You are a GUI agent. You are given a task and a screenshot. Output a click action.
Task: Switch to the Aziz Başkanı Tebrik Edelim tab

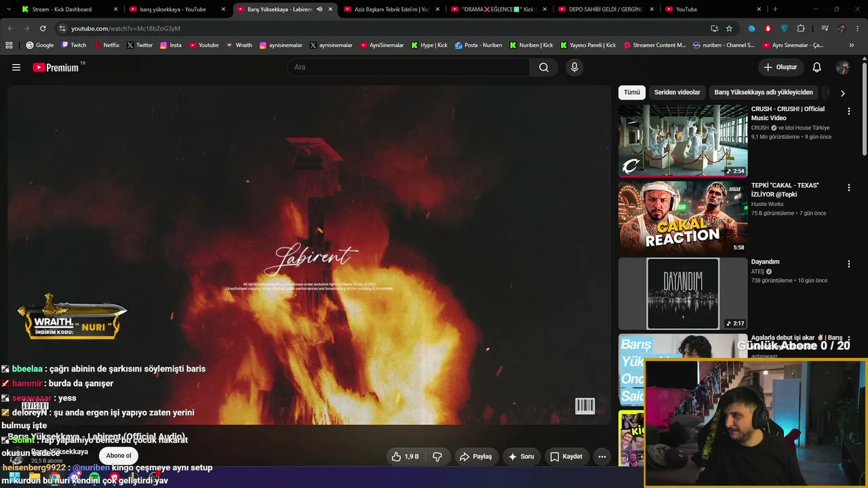(x=392, y=9)
